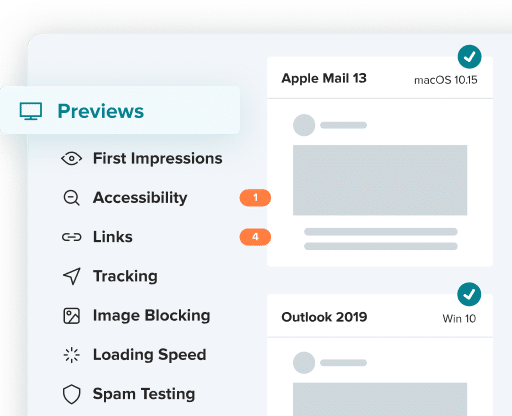This screenshot has width=512, height=416.
Task: Click the orange Links badge showing 4
Action: pos(255,237)
